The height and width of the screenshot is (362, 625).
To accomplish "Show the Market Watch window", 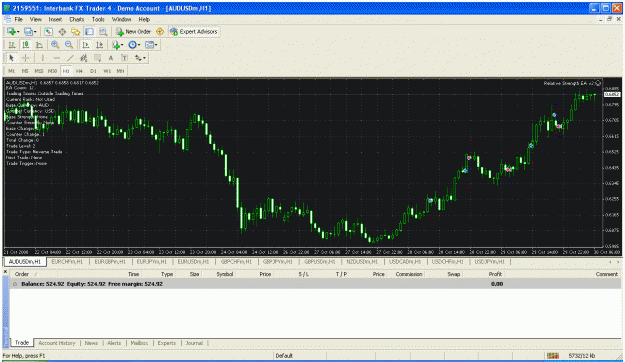I will (x=48, y=31).
